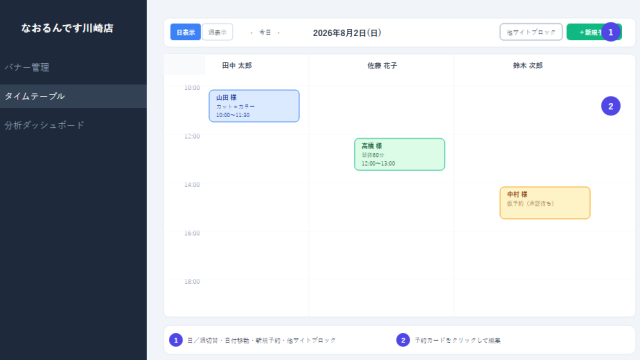Select the 鈴木 次郎 staff column header

pyautogui.click(x=528, y=66)
